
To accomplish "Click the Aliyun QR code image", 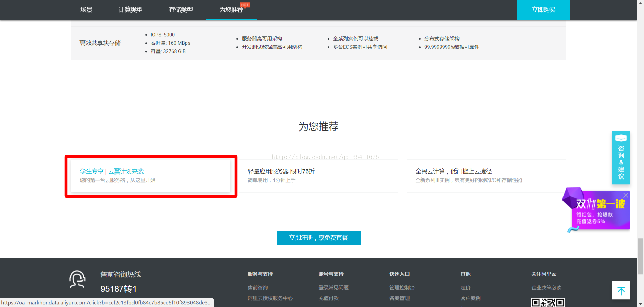I will 548,302.
